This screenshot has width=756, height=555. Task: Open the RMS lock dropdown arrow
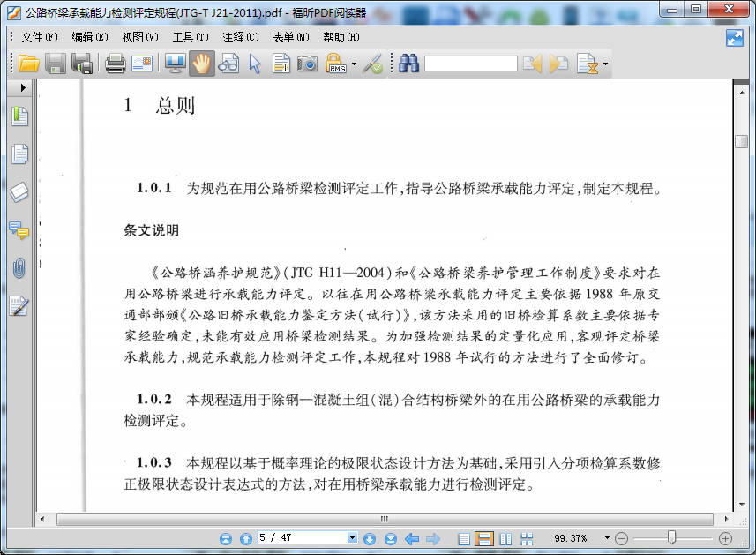(x=355, y=64)
